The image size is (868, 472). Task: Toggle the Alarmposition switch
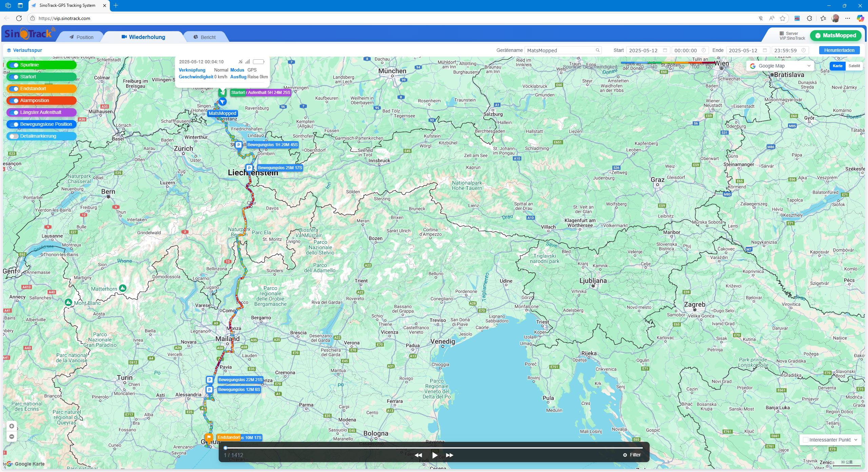pos(14,101)
